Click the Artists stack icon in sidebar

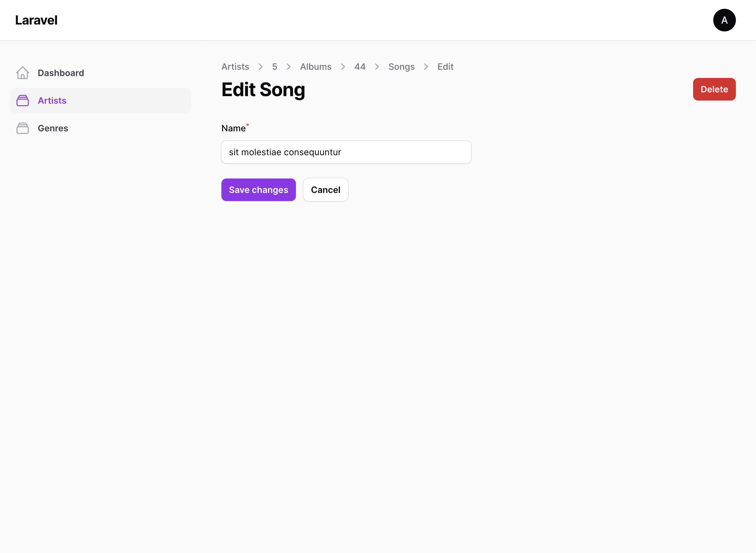click(22, 101)
